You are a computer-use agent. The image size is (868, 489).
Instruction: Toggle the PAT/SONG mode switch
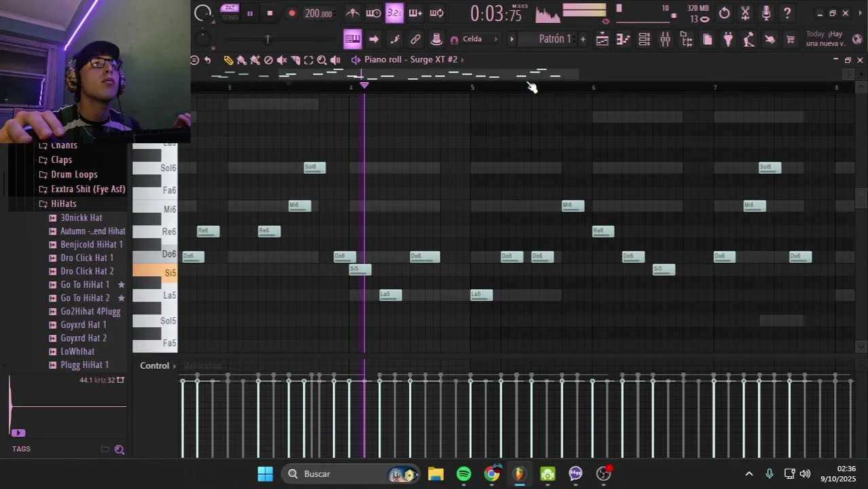tap(230, 12)
